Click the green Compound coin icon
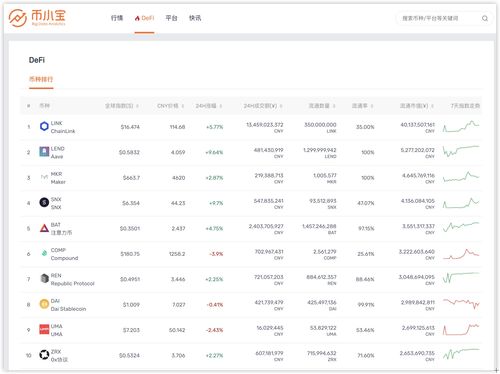The image size is (500, 374). click(44, 253)
